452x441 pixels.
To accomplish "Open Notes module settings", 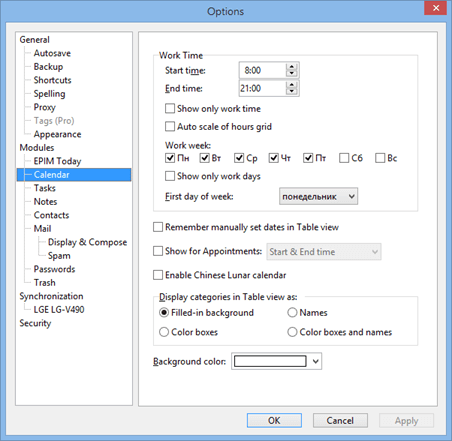I will 45,202.
